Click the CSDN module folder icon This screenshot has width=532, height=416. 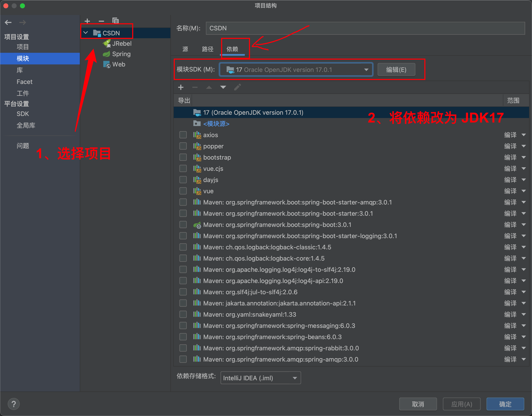pos(97,33)
